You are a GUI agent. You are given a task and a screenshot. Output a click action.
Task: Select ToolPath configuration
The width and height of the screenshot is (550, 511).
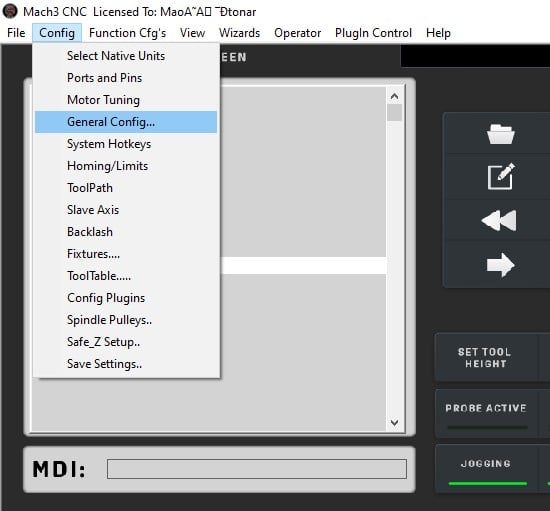pyautogui.click(x=126, y=188)
